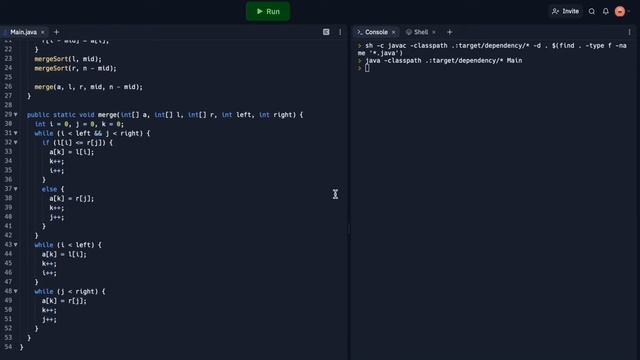
Task: Close the Shell tab
Action: tap(434, 32)
